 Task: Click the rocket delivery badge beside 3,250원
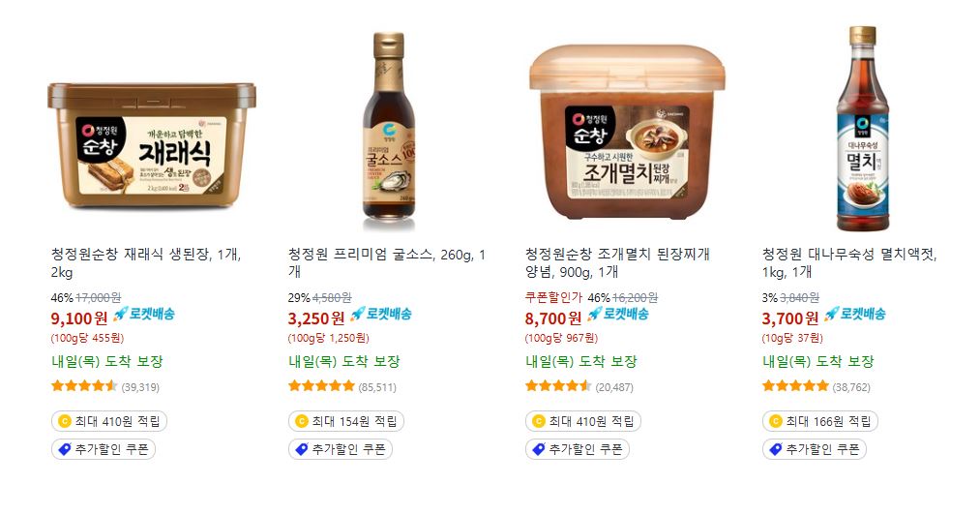coord(380,315)
